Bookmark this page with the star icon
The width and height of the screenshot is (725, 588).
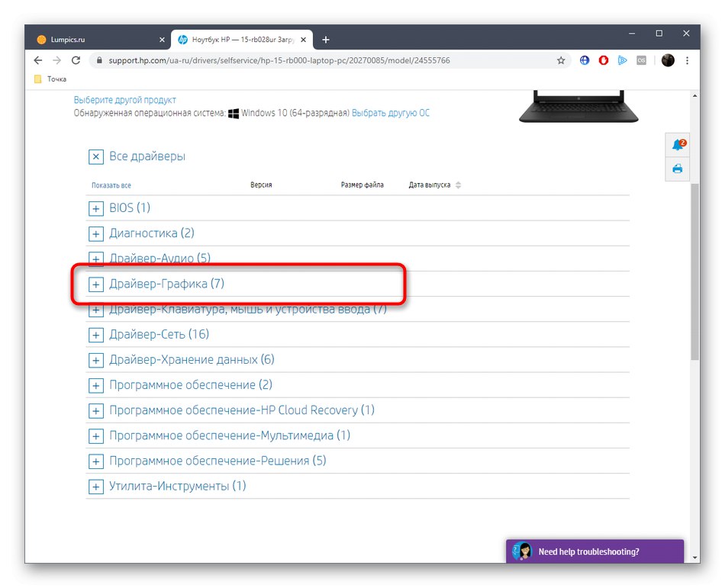click(x=561, y=60)
